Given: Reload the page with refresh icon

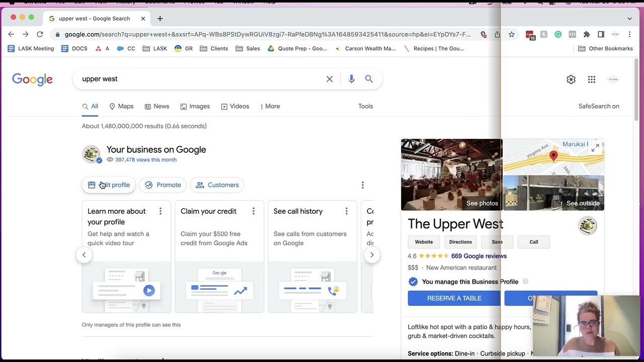Looking at the screenshot, I should 40,34.
